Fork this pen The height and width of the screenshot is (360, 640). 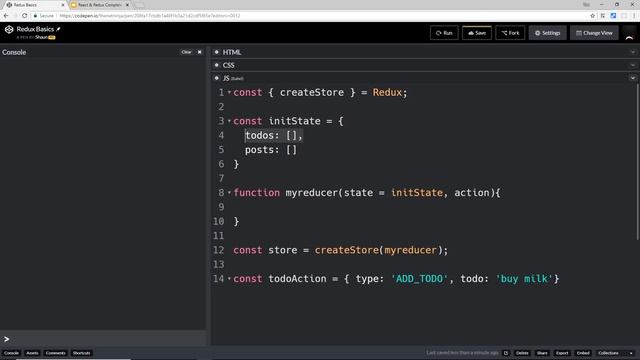tap(510, 33)
